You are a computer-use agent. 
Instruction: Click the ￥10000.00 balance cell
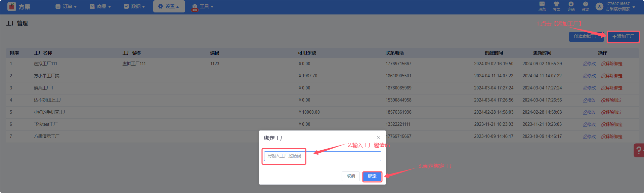point(309,112)
